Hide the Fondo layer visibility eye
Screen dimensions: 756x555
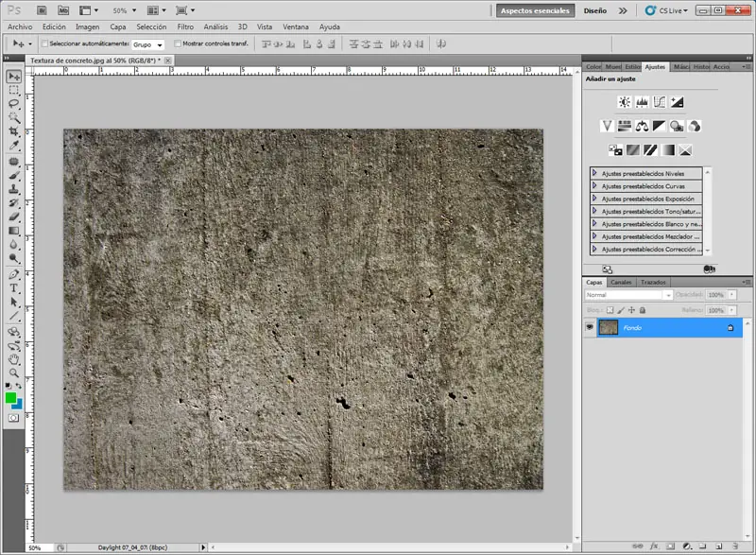coord(589,327)
